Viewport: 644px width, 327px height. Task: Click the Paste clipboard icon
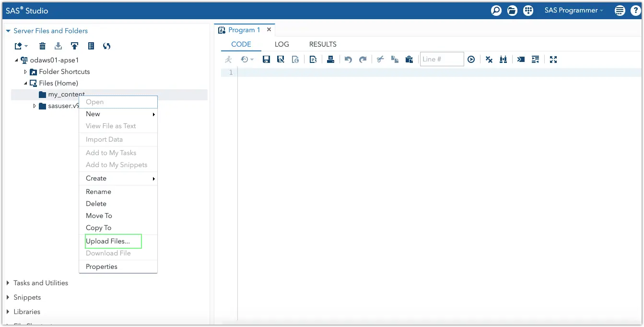point(409,60)
